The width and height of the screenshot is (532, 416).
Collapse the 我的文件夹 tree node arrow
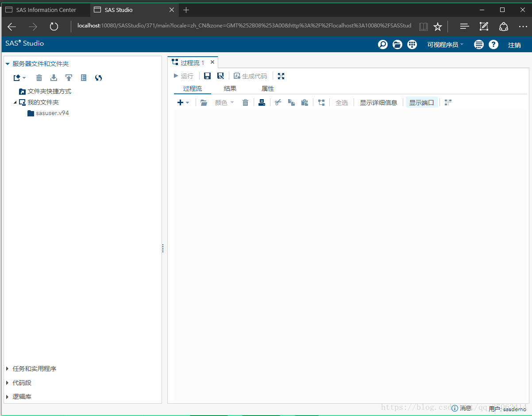[x=15, y=102]
